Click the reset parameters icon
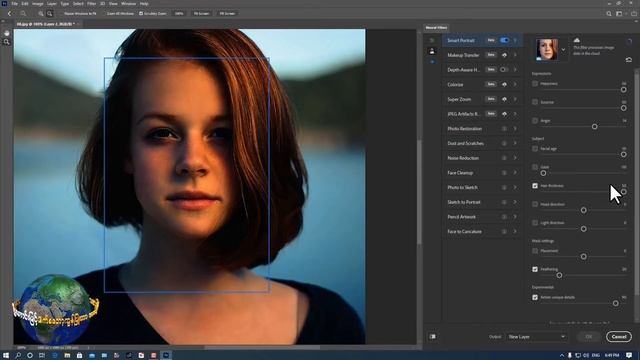The height and width of the screenshot is (360, 640). 629,60
